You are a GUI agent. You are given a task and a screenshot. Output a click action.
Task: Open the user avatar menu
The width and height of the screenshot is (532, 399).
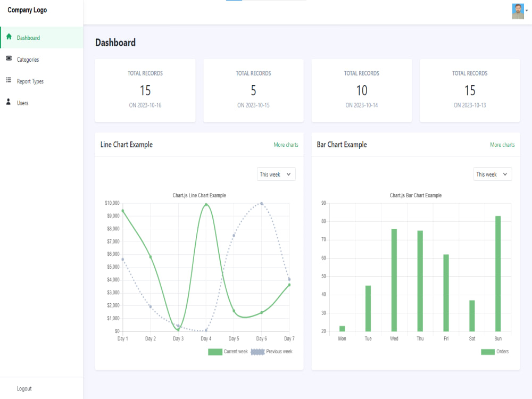pos(518,11)
